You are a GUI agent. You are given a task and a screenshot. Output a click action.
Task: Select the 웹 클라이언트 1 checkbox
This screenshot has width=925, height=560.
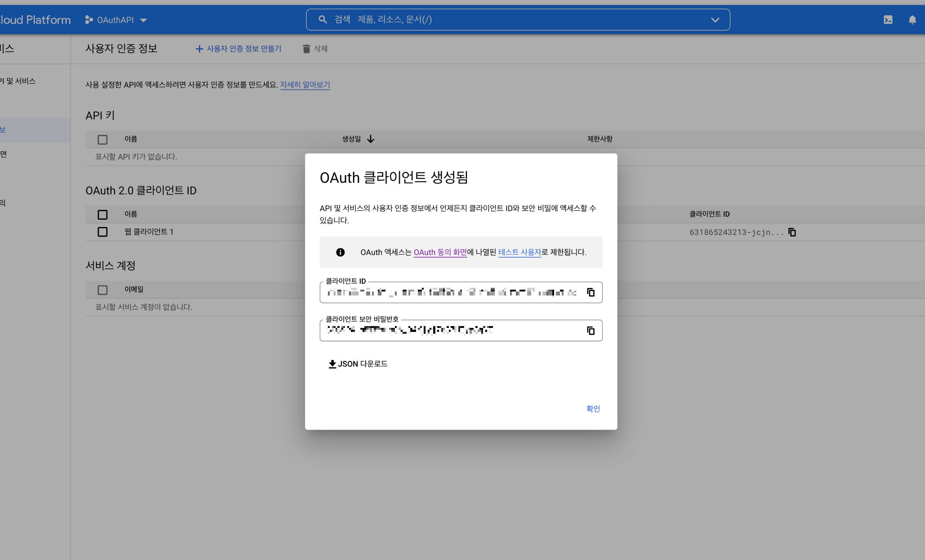[102, 232]
